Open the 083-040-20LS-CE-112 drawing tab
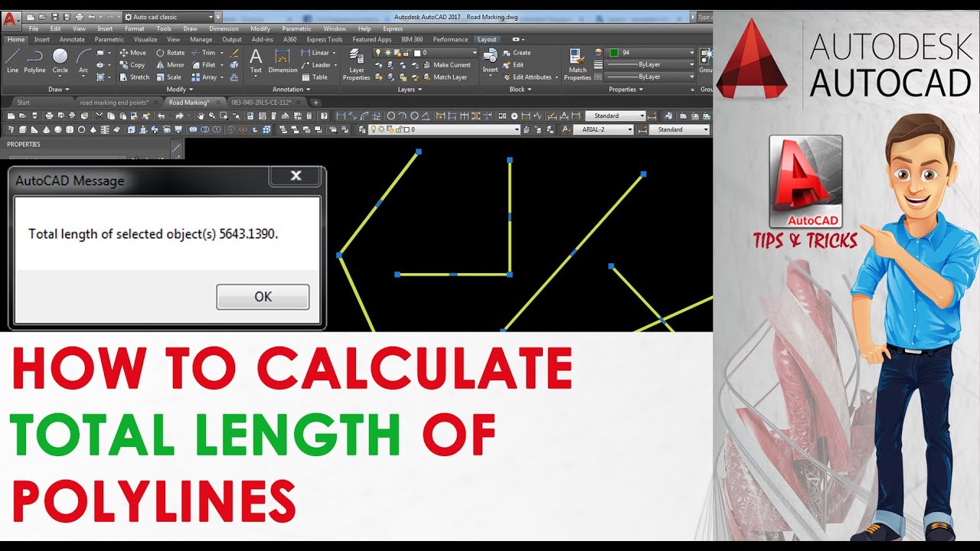Image resolution: width=980 pixels, height=551 pixels. [265, 103]
